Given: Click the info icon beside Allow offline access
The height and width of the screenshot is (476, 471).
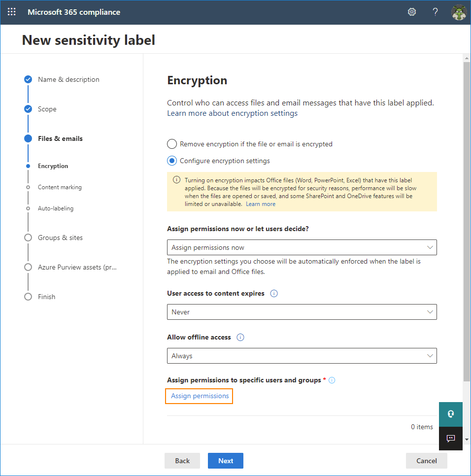Looking at the screenshot, I should (x=240, y=337).
